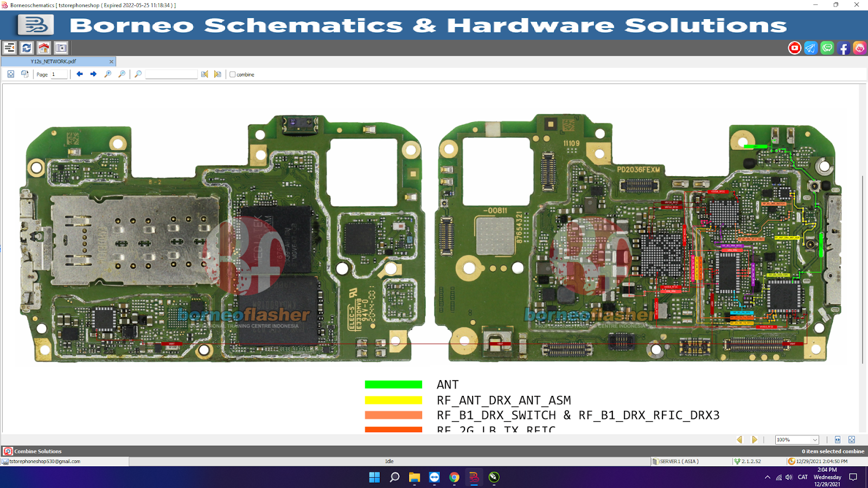Viewport: 868px width, 488px height.
Task: Click the ANT legend label
Action: tap(448, 384)
